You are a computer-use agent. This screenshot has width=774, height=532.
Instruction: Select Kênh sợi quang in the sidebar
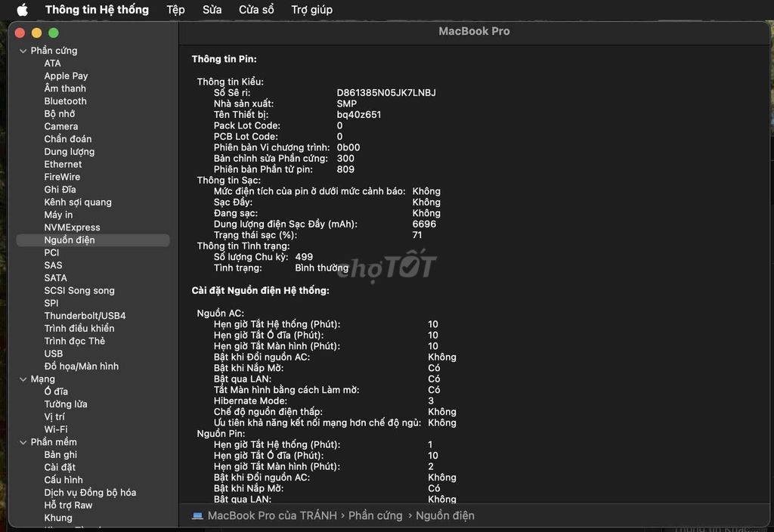[x=78, y=203]
